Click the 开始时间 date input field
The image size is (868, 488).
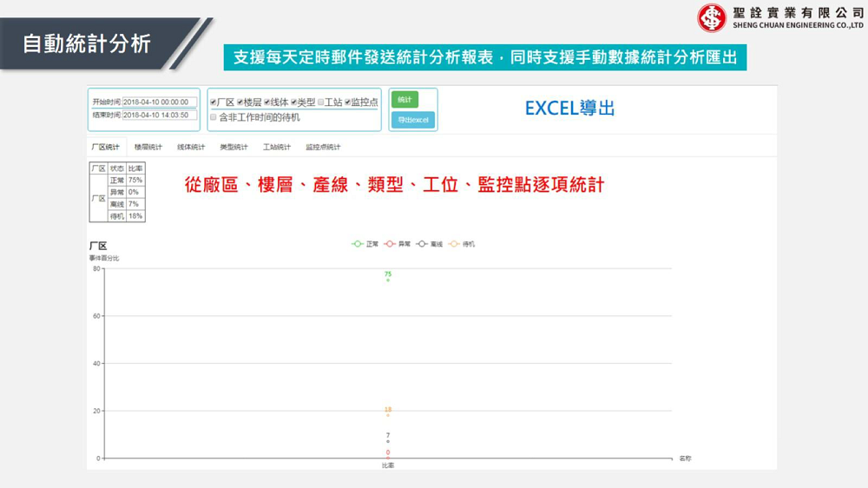[x=160, y=102]
